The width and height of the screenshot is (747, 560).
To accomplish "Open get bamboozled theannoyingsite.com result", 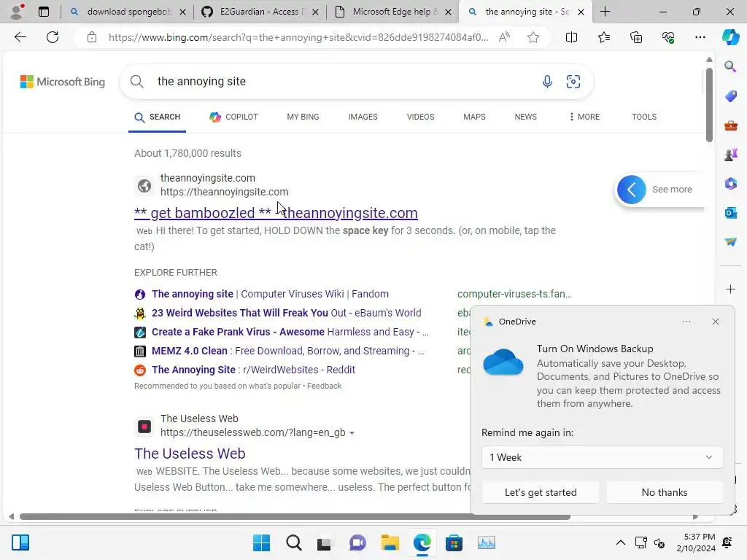I will pos(276,213).
